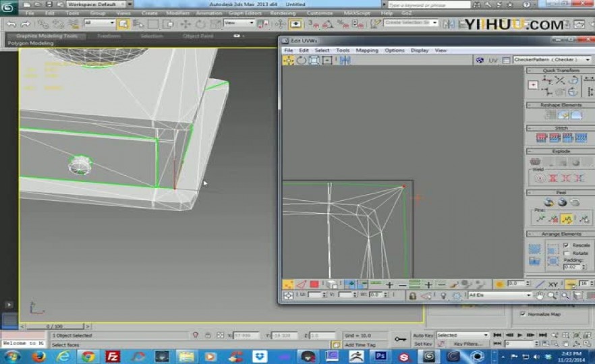Open Firefox from the Windows taskbar
Viewport: 595px width, 364px height.
point(38,357)
